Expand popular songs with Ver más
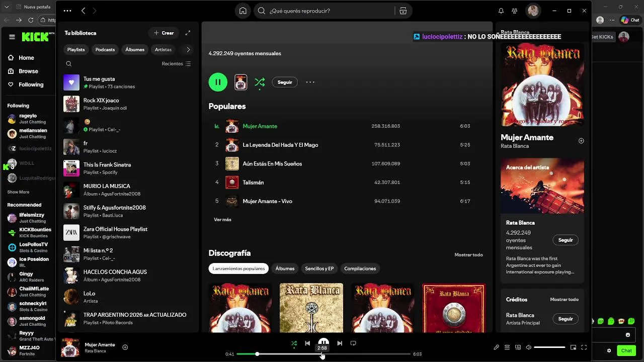This screenshot has height=362, width=644. (x=222, y=220)
